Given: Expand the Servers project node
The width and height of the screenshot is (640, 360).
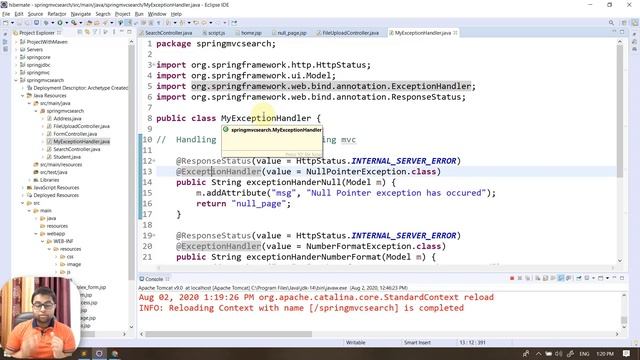Looking at the screenshot, I should tap(16, 49).
